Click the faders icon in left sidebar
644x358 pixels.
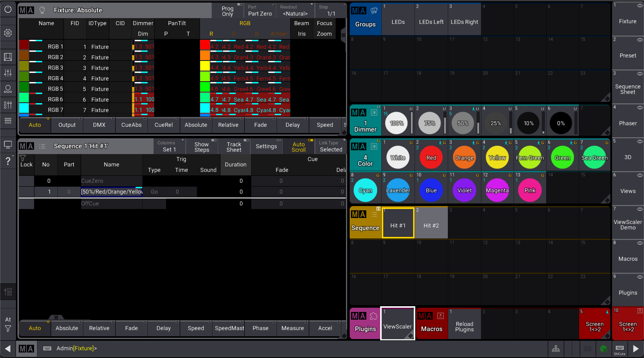click(x=8, y=73)
